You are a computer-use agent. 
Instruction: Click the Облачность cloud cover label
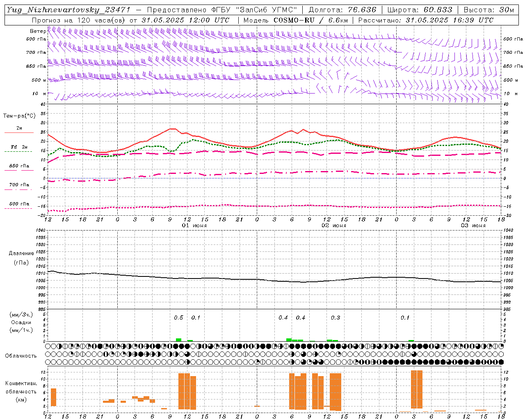click(x=21, y=356)
